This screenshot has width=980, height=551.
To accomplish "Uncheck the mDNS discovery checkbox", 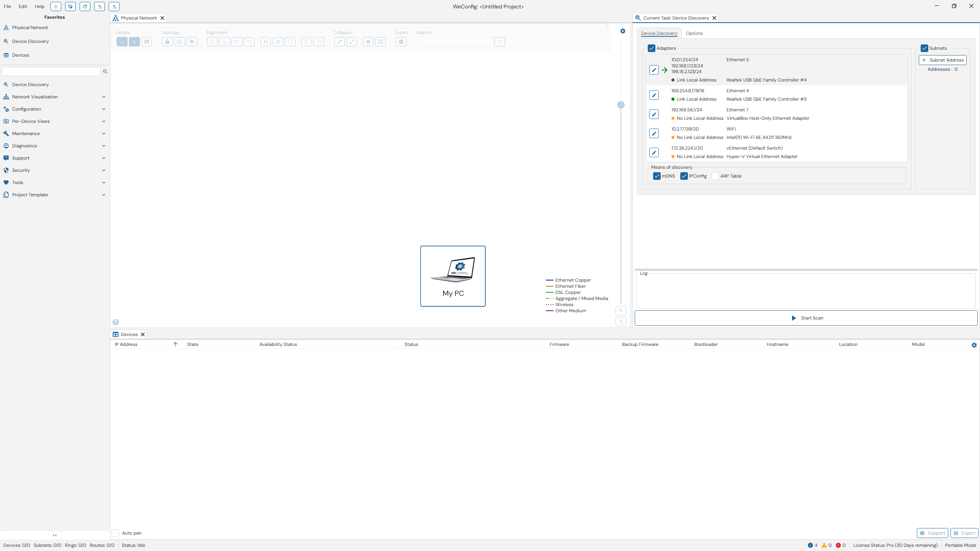I will 657,176.
